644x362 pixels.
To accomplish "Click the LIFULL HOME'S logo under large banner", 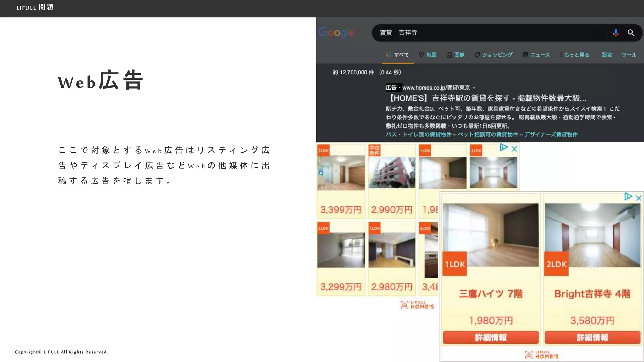I will (x=541, y=354).
